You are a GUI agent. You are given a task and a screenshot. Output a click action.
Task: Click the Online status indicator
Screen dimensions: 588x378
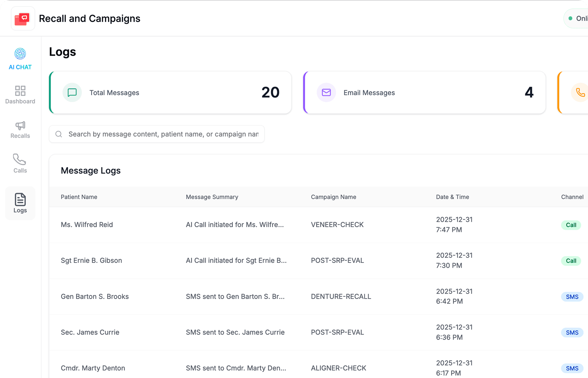point(577,19)
